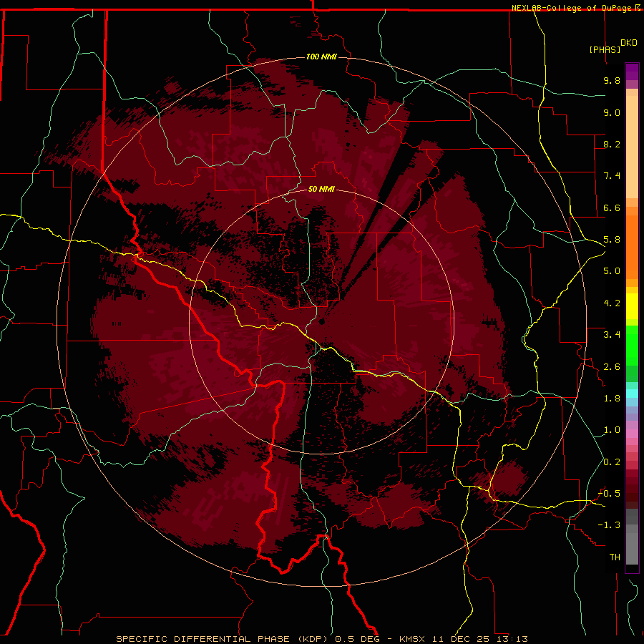Click the 100 NMI range ring label
The image size is (644, 644).
tap(321, 57)
